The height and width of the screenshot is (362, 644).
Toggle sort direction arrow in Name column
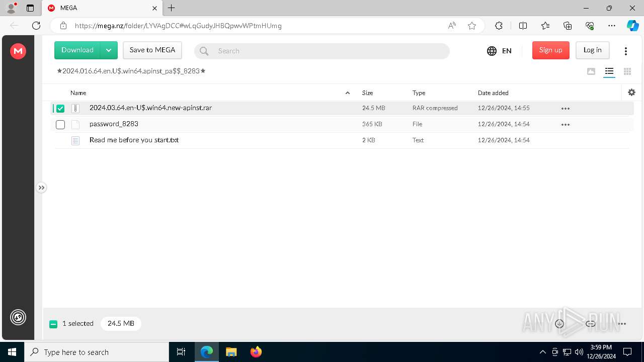pos(348,93)
